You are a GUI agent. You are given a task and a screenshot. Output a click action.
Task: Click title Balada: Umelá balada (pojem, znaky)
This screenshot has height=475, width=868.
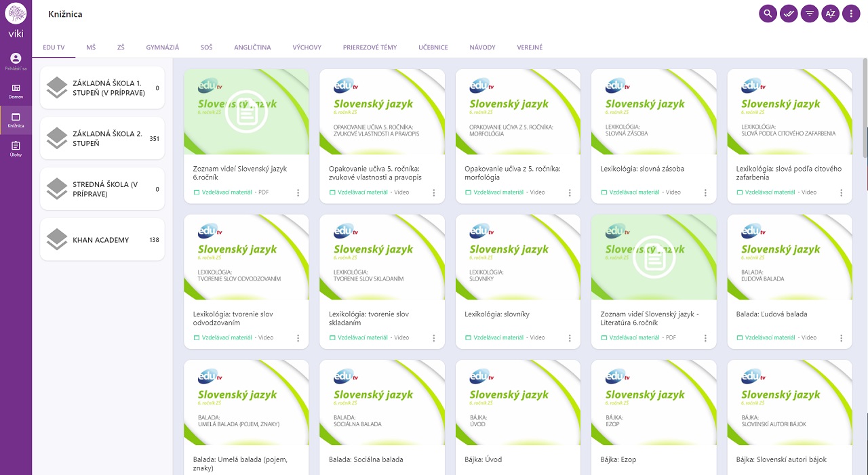240,463
